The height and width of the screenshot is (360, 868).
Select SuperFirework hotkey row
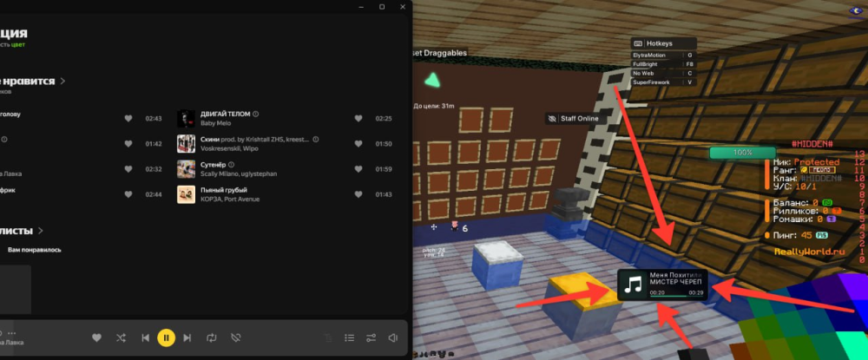[663, 82]
